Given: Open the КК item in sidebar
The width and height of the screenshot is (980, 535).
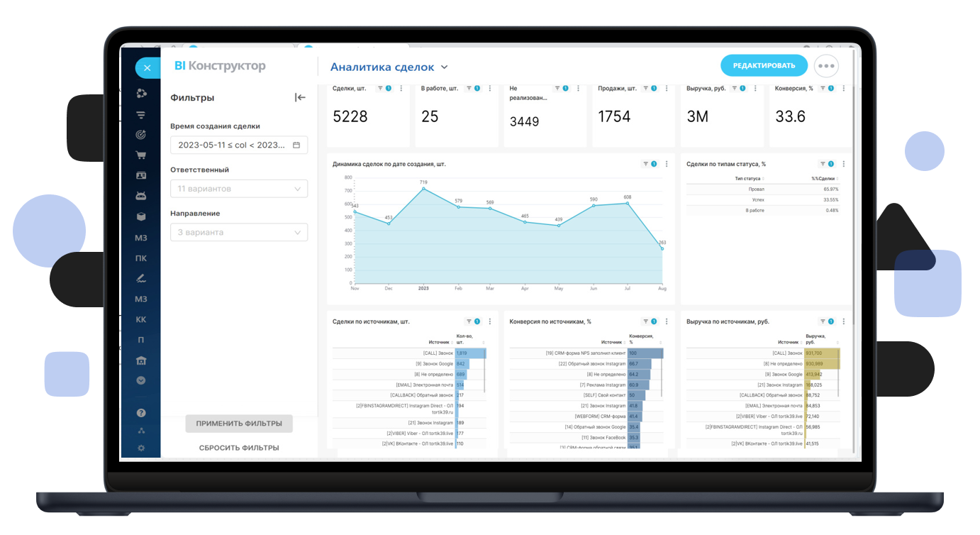Looking at the screenshot, I should pos(141,319).
